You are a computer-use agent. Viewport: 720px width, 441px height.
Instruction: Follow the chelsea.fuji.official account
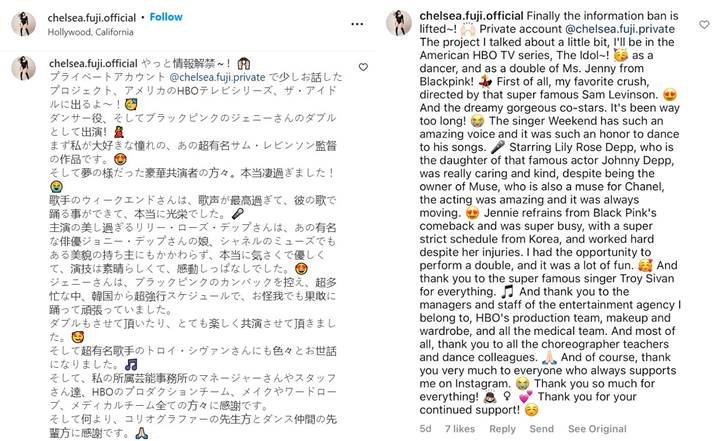coord(166,17)
